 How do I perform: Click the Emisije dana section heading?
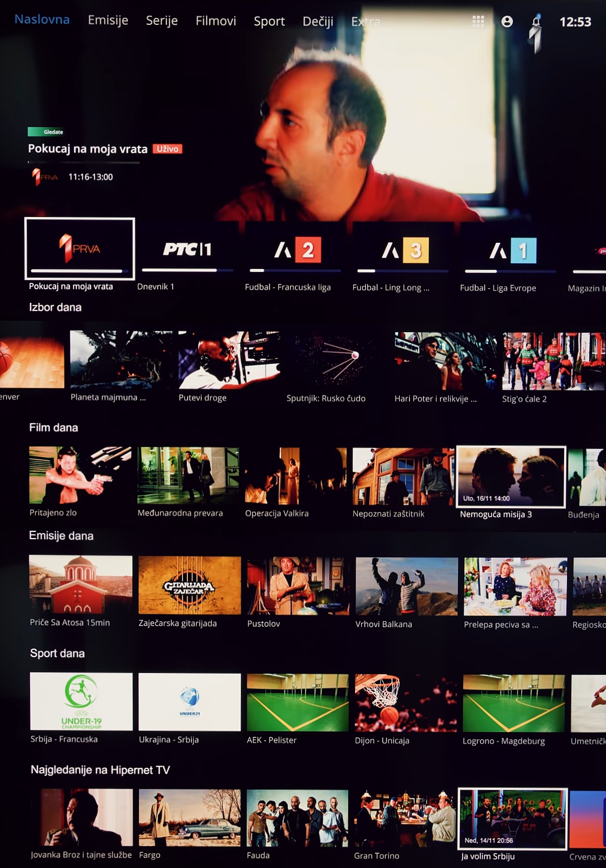coord(61,535)
